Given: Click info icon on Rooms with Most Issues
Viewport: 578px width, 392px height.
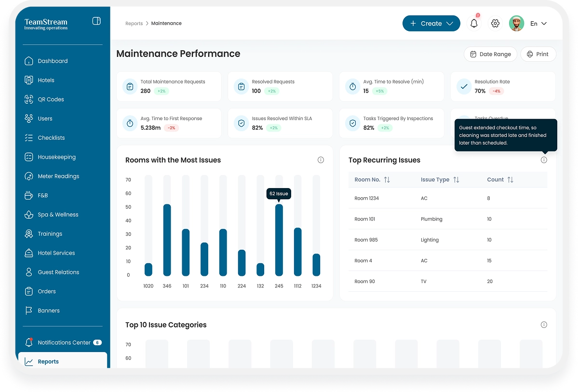Looking at the screenshot, I should [321, 160].
